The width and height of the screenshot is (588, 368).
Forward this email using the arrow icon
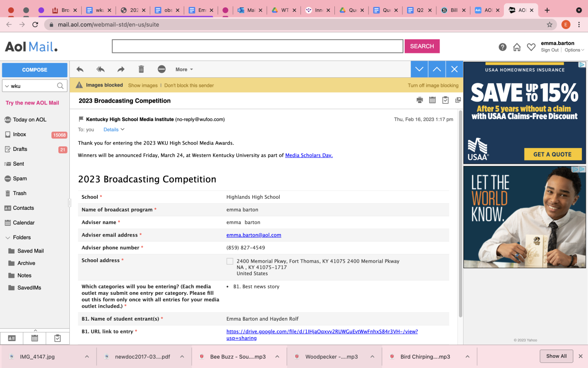121,69
